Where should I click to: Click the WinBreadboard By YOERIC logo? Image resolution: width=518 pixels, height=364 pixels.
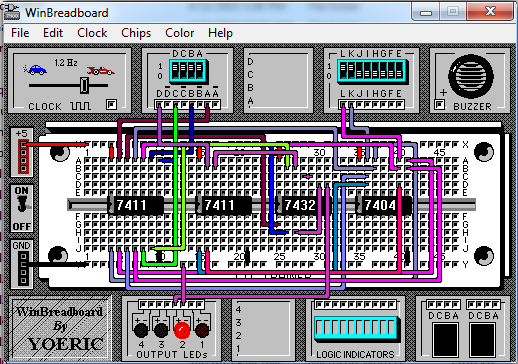pos(60,328)
